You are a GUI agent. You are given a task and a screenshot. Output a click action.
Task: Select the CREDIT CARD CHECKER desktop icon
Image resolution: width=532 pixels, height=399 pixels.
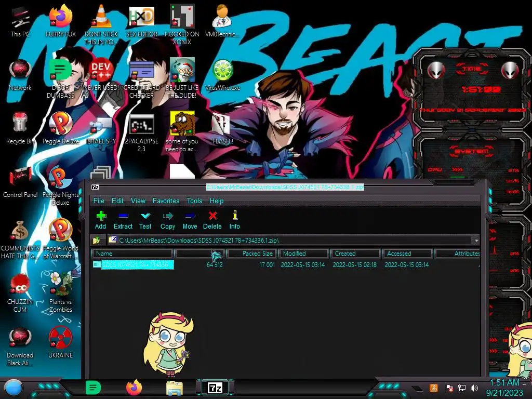tap(141, 79)
